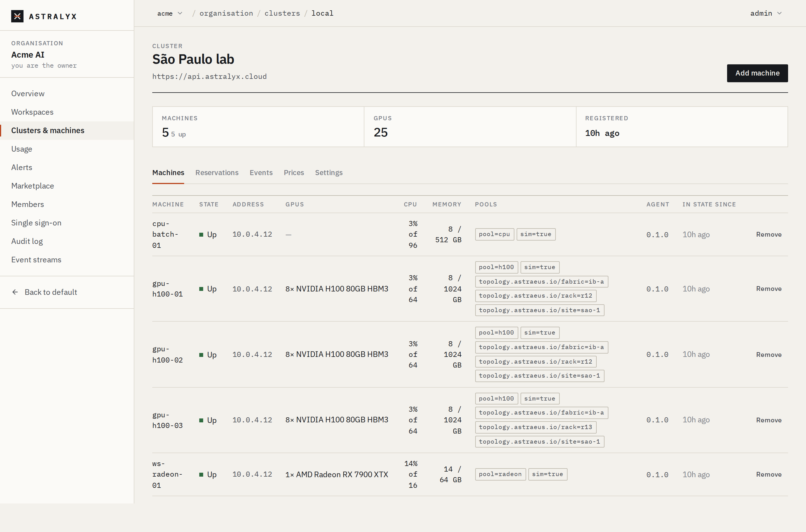Open Marketplace in the sidebar

click(x=67, y=186)
